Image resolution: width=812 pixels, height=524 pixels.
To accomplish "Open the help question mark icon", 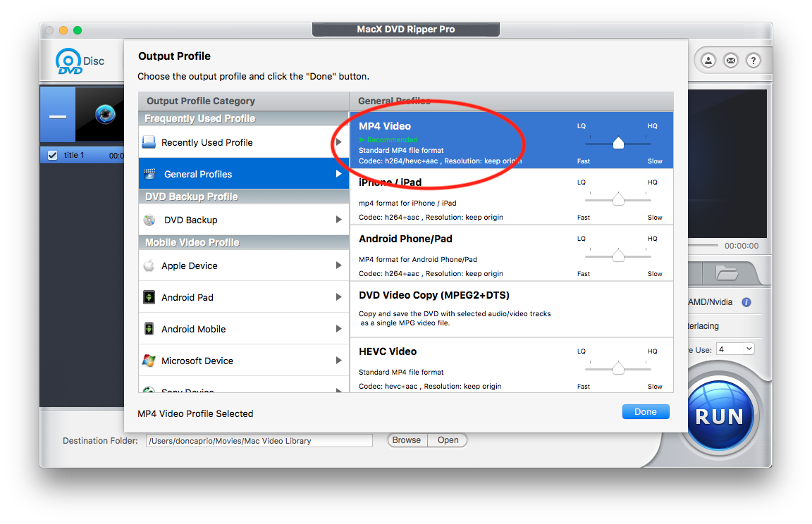I will coord(753,61).
